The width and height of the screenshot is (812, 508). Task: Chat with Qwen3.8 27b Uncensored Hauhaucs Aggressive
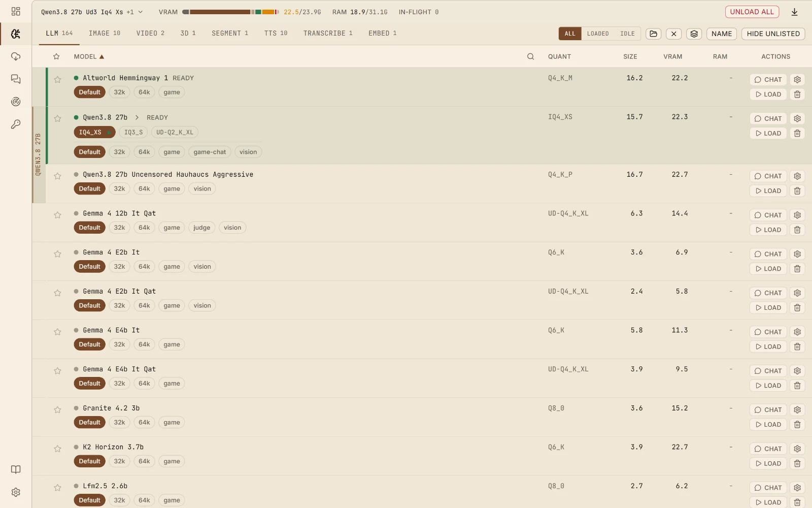[x=768, y=176]
